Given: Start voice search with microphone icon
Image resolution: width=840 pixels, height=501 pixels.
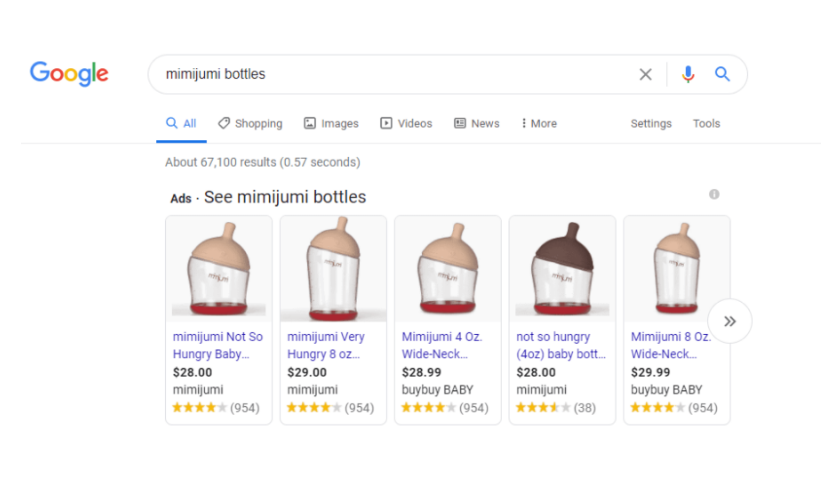Looking at the screenshot, I should [x=688, y=74].
